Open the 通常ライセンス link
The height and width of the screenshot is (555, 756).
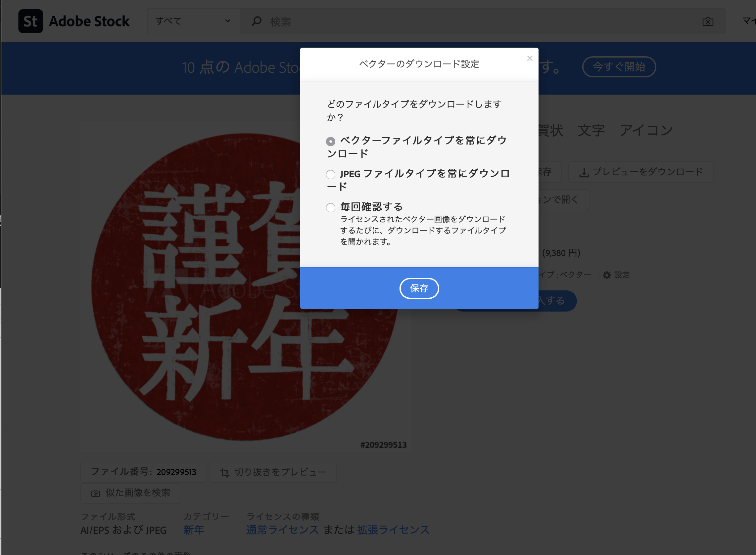282,530
